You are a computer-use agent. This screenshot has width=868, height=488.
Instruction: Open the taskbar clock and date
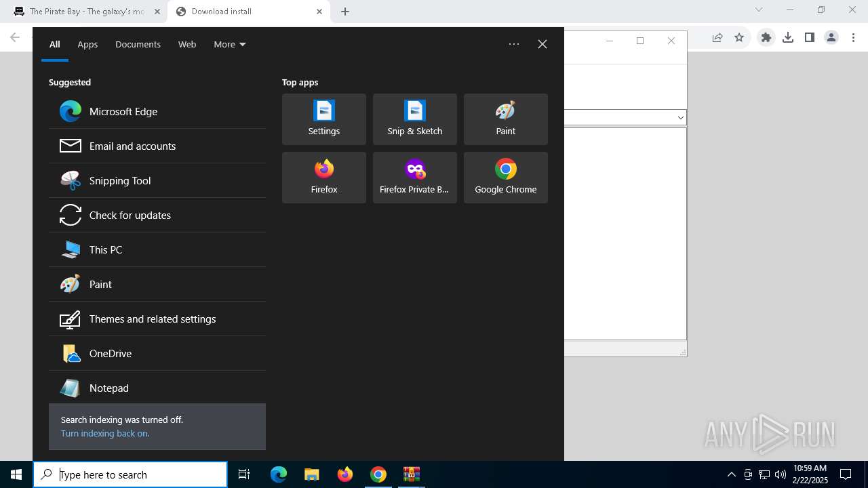[810, 474]
